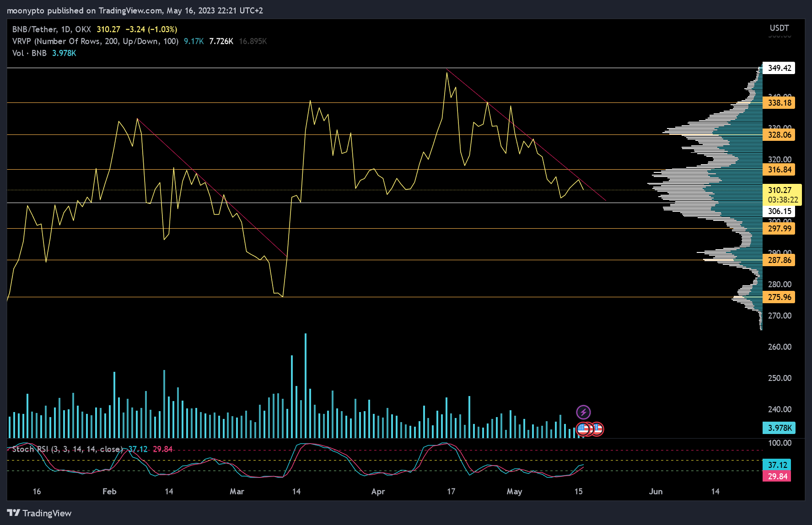812x525 pixels.
Task: Select the VRVP indicator legend label
Action: (x=95, y=41)
